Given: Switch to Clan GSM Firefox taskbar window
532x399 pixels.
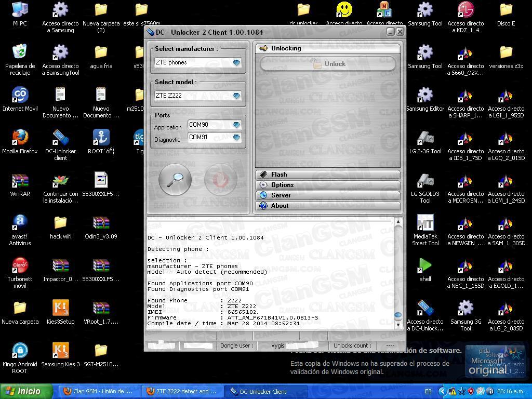Looking at the screenshot, I should click(98, 391).
